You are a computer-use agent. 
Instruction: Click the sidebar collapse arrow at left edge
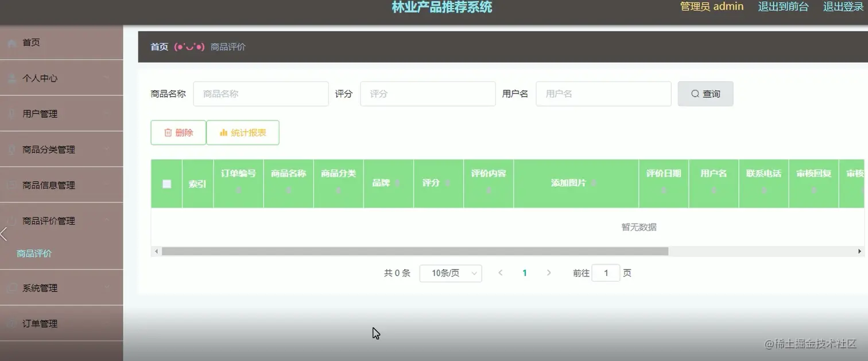coord(3,234)
